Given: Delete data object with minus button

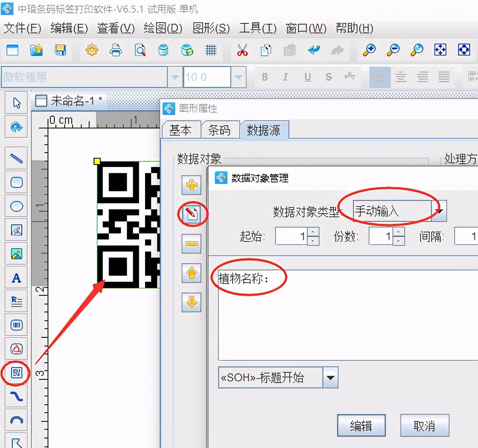Looking at the screenshot, I should [x=191, y=243].
